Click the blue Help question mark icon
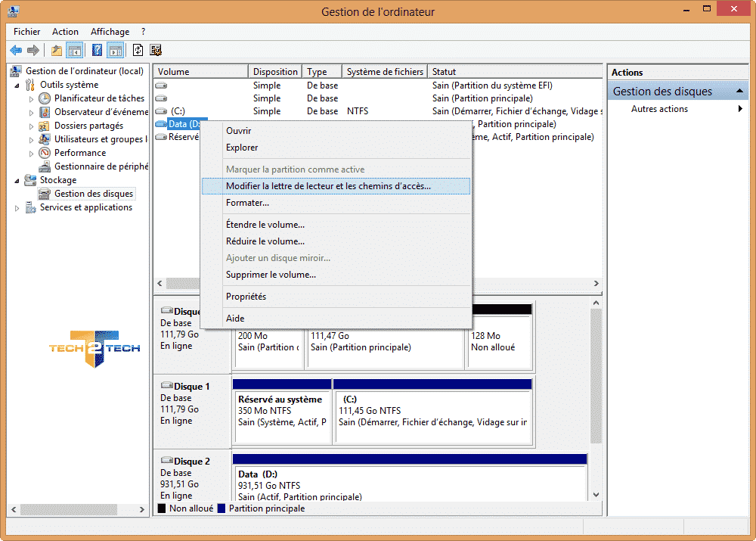Viewport: 756px width, 541px height. coord(97,51)
